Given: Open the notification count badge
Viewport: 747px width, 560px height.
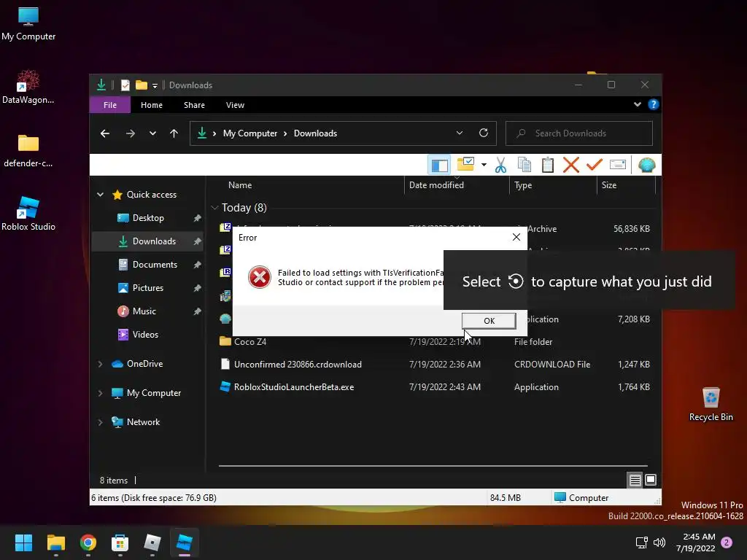Looking at the screenshot, I should pyautogui.click(x=727, y=542).
